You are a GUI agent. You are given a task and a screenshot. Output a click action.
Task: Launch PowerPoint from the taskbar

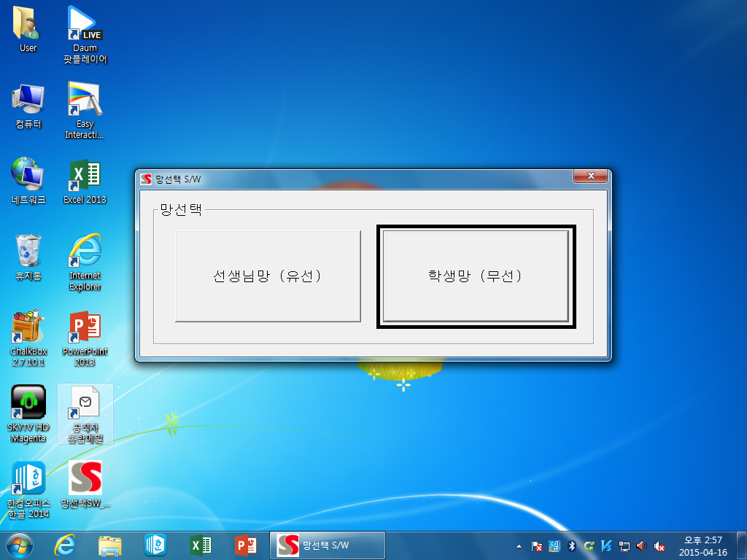click(246, 545)
